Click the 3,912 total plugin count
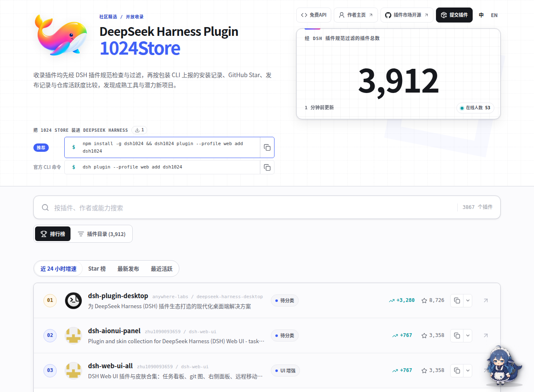 (398, 80)
